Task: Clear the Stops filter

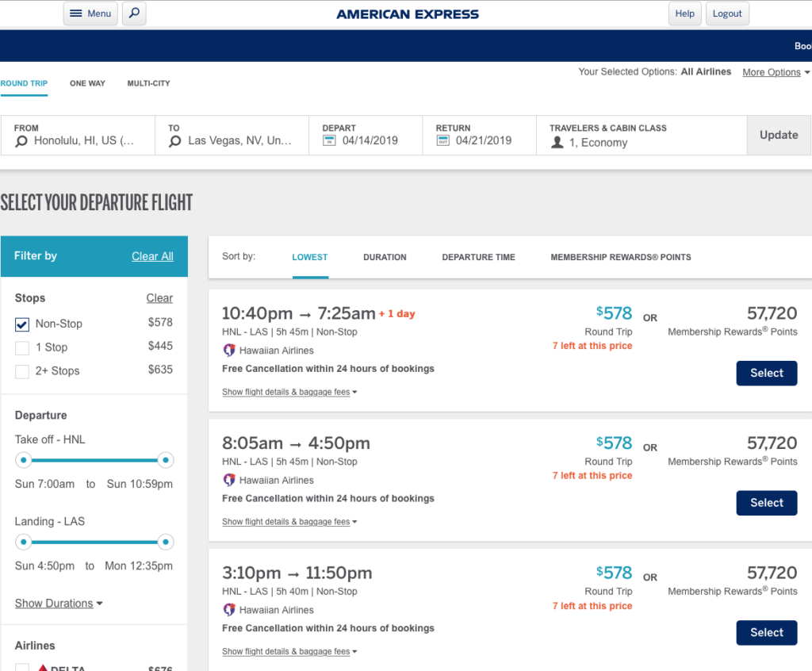Action: (159, 298)
